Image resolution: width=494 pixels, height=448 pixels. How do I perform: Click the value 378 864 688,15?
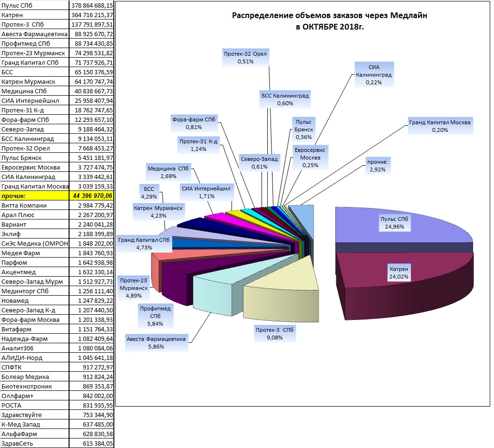[91, 5]
